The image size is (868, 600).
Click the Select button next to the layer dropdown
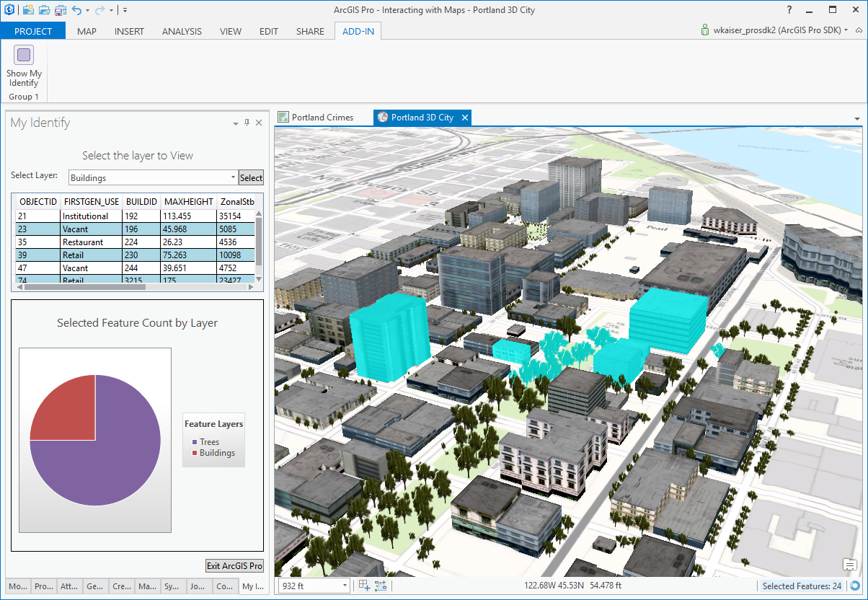coord(251,177)
